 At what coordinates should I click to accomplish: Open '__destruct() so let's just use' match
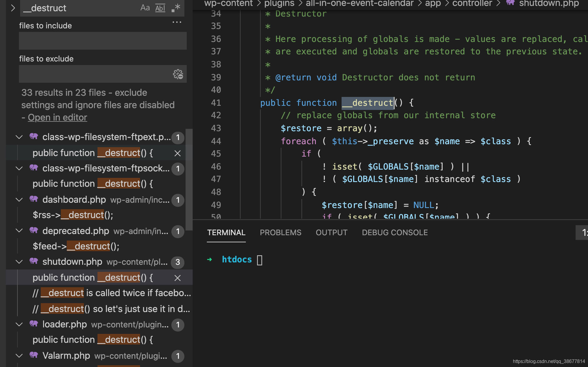point(111,309)
